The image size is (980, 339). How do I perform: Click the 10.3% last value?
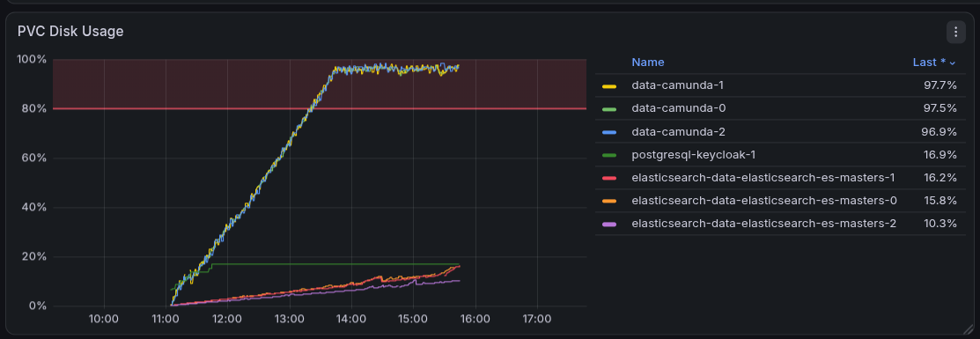pyautogui.click(x=940, y=224)
